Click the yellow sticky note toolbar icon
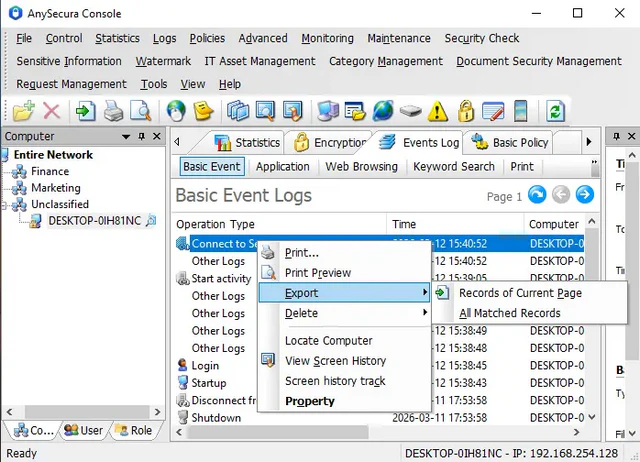640x462 pixels. tap(203, 111)
